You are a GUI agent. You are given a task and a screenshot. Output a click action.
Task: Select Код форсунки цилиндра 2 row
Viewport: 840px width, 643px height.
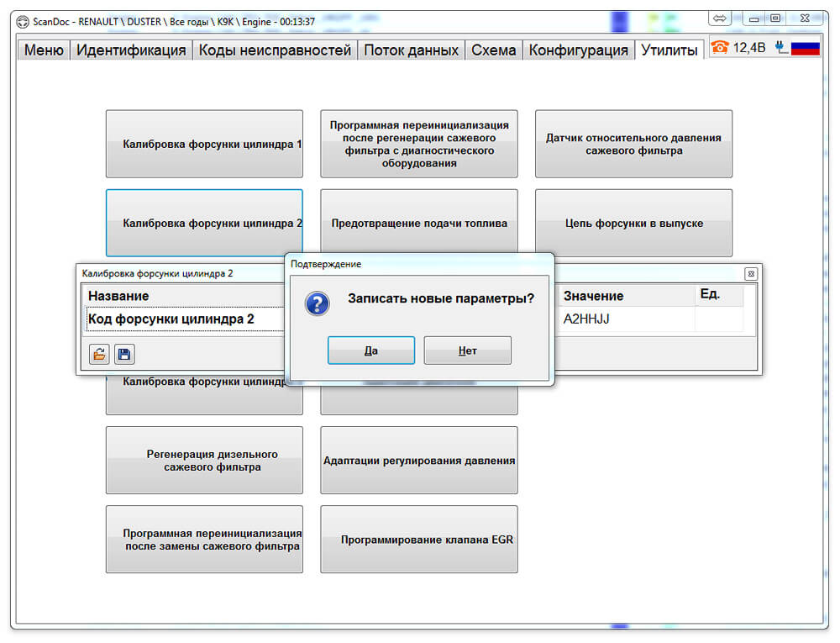[x=185, y=319]
